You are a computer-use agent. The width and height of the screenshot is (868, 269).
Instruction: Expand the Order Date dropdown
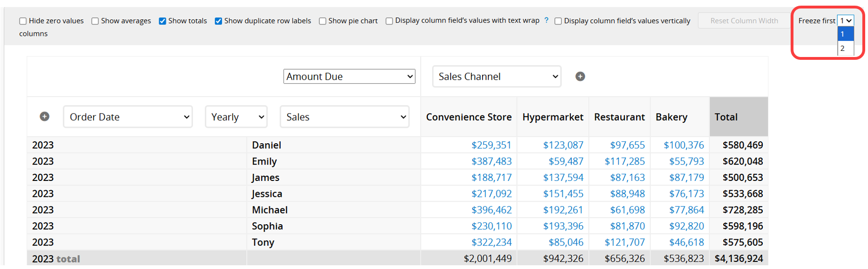(128, 117)
